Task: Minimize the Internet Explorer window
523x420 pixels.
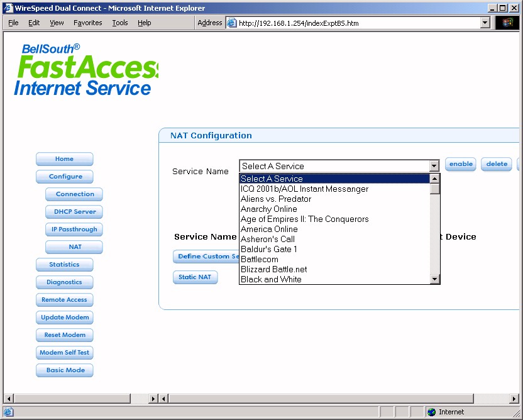Action: coord(492,8)
